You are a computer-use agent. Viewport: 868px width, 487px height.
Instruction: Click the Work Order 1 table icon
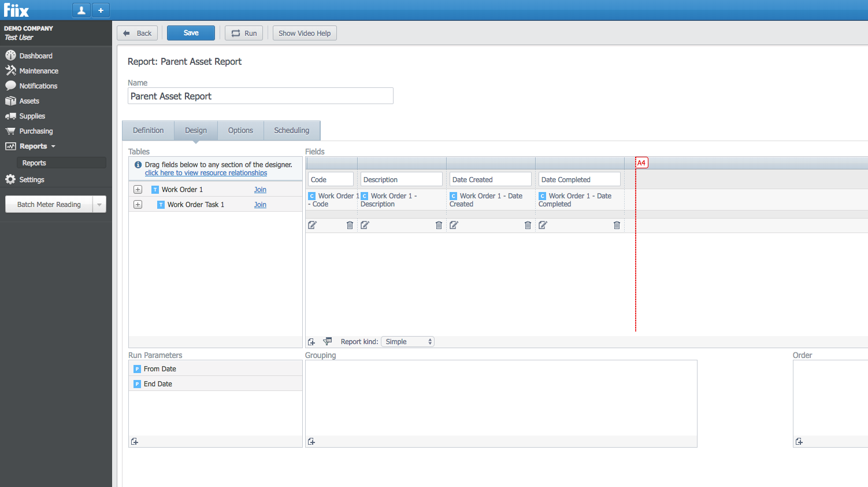[155, 190]
